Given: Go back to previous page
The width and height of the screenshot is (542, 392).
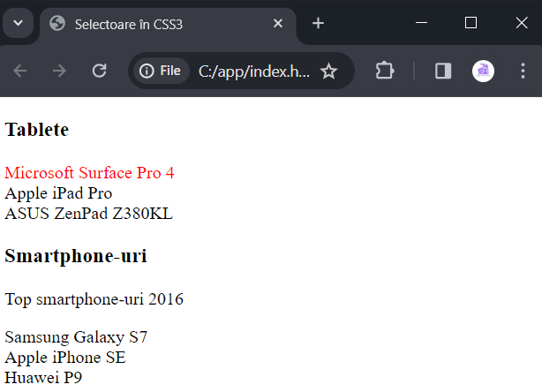Looking at the screenshot, I should [20, 72].
